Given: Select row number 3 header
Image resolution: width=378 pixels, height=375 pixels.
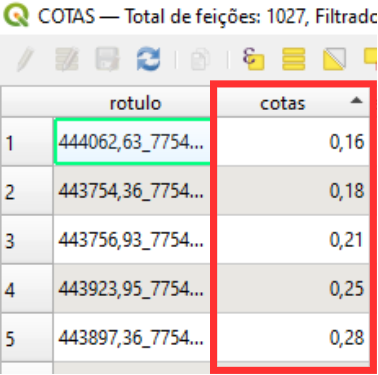Looking at the screenshot, I should (x=27, y=240).
